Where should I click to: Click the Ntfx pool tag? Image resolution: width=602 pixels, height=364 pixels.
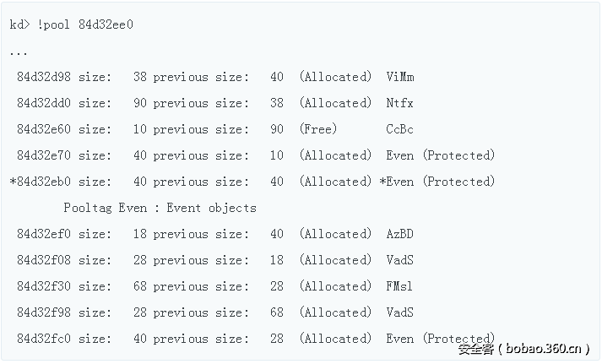tap(400, 103)
